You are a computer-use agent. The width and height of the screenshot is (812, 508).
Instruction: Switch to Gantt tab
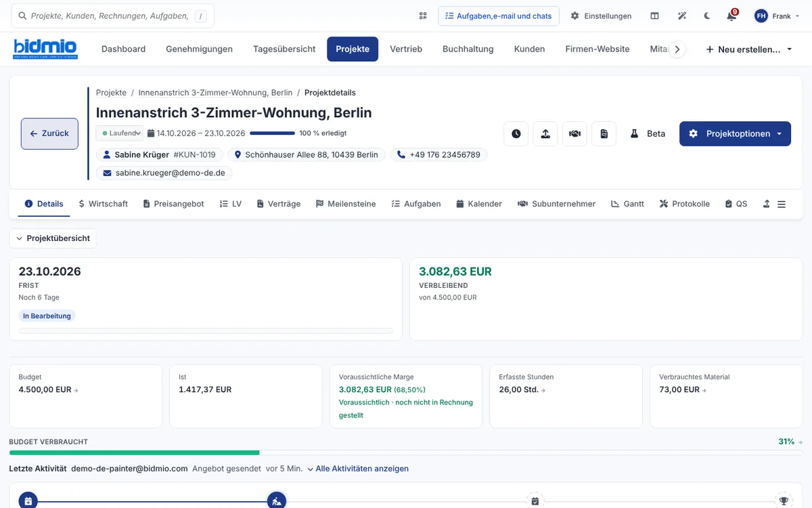tap(627, 204)
